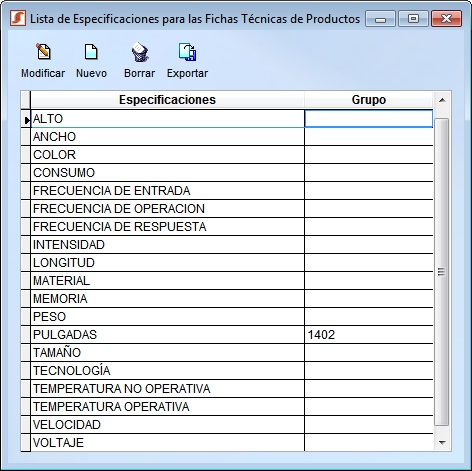
Task: Sort by Especificaciones column header
Action: pos(167,100)
